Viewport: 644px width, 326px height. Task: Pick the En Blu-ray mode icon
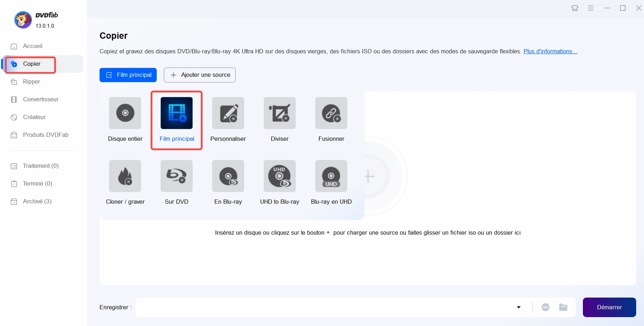coord(228,176)
